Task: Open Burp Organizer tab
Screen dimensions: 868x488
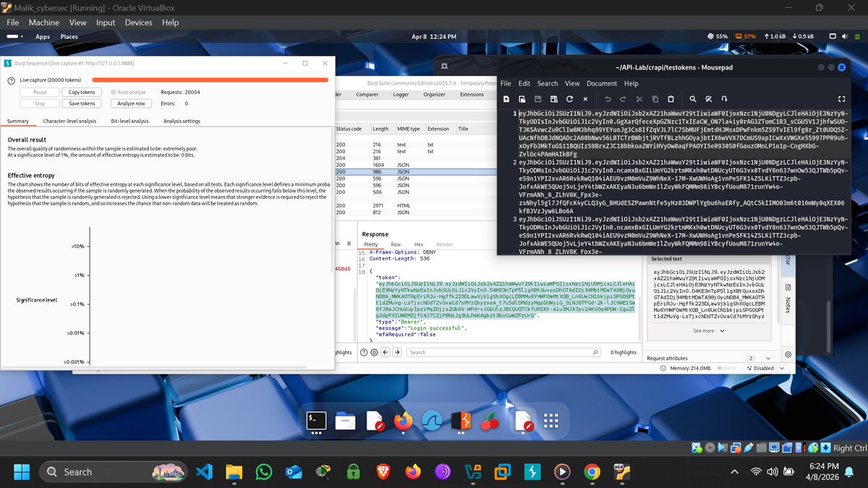Action: pos(435,95)
